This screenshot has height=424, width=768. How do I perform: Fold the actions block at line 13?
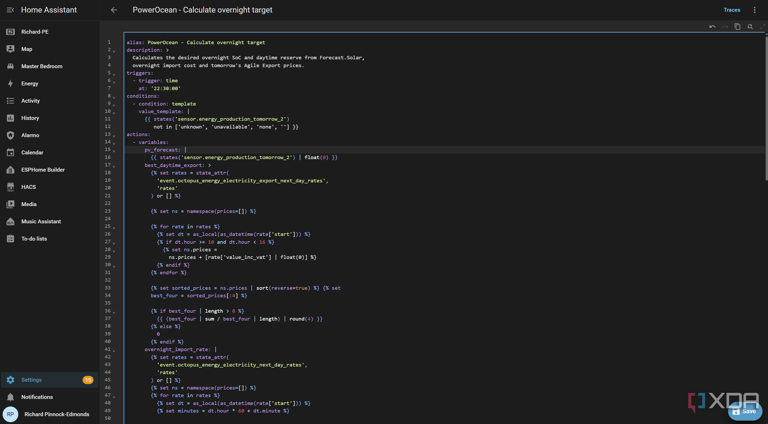pyautogui.click(x=114, y=135)
